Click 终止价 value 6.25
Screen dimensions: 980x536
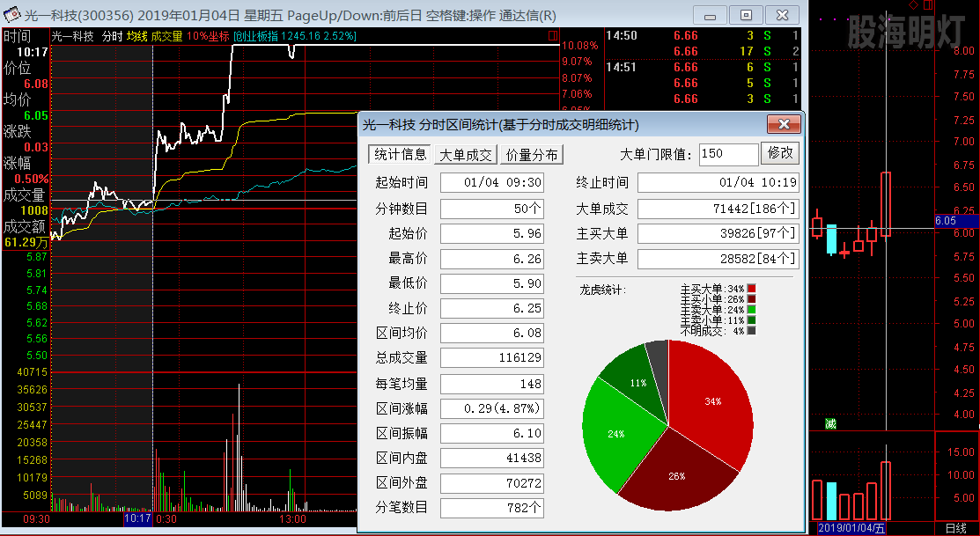coord(492,309)
